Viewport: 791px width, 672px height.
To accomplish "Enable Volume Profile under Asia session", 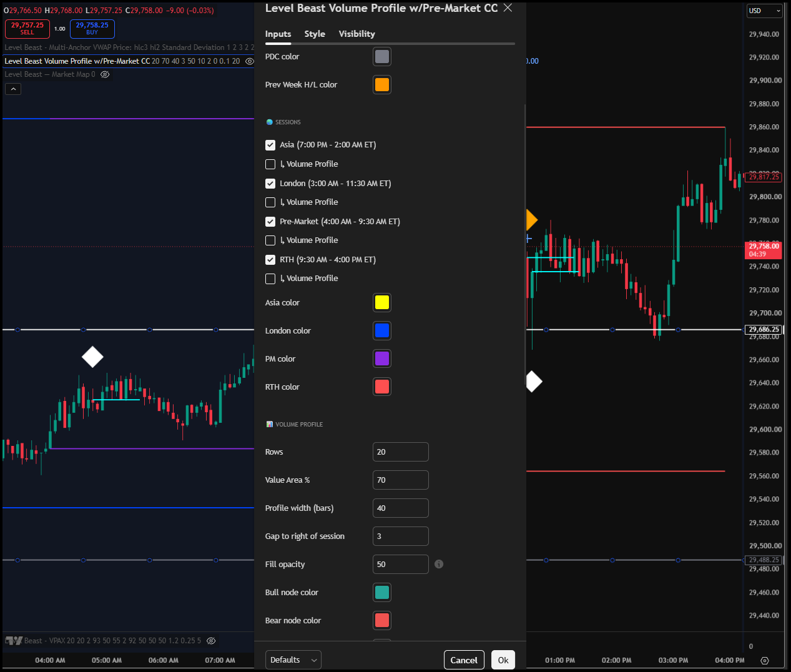I will point(270,164).
